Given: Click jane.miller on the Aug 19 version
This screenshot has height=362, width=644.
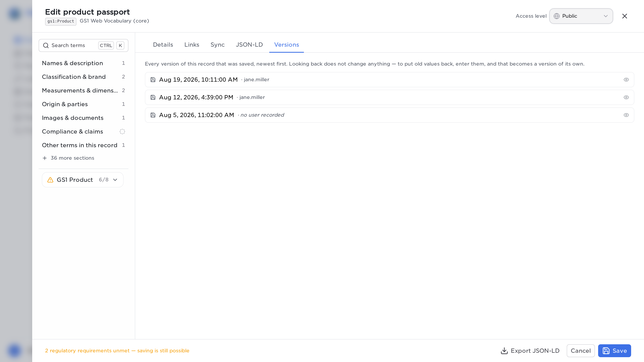Looking at the screenshot, I should 257,80.
